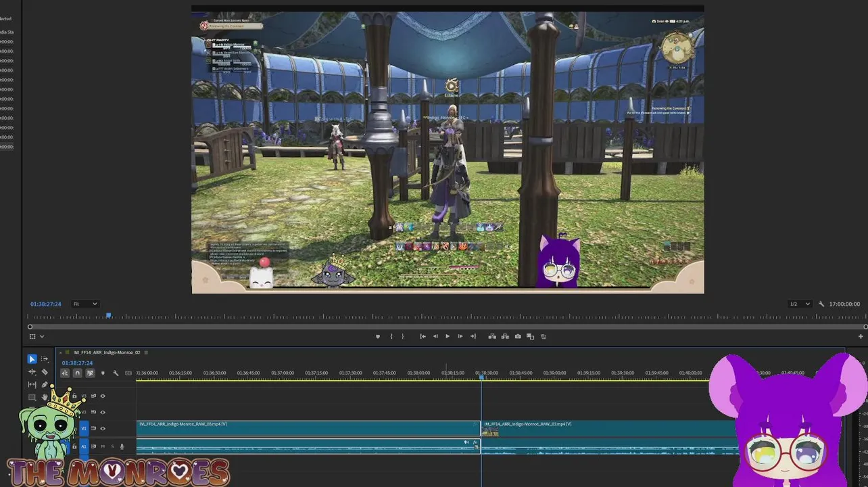Select the Pen tool
This screenshot has height=487, width=868.
(x=45, y=385)
